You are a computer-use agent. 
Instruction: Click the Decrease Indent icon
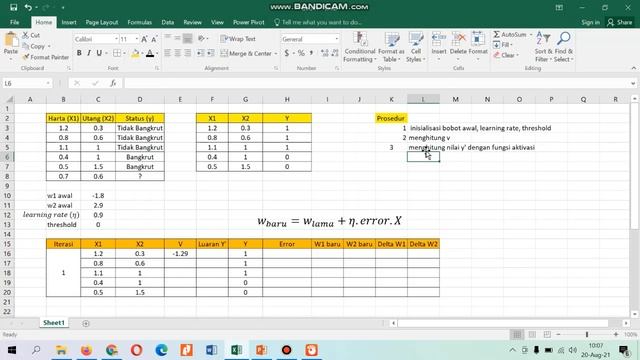[200, 53]
